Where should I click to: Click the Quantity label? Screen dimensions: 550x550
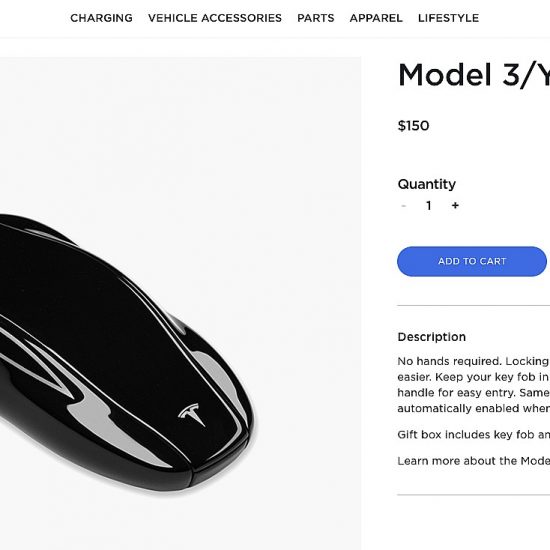(x=427, y=184)
